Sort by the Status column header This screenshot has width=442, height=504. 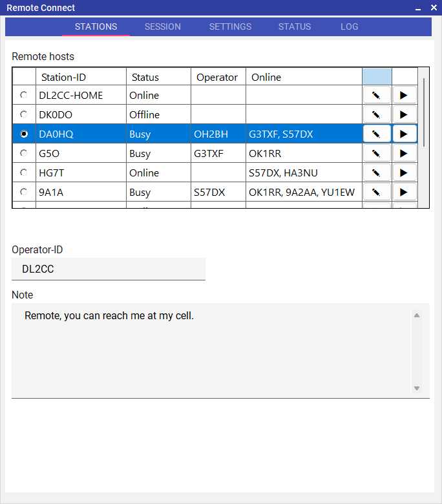159,77
